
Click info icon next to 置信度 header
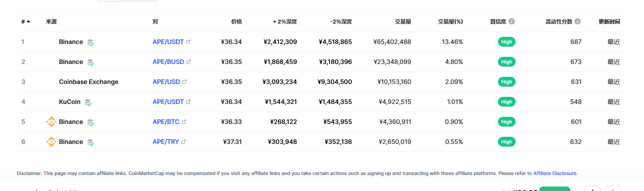512,21
